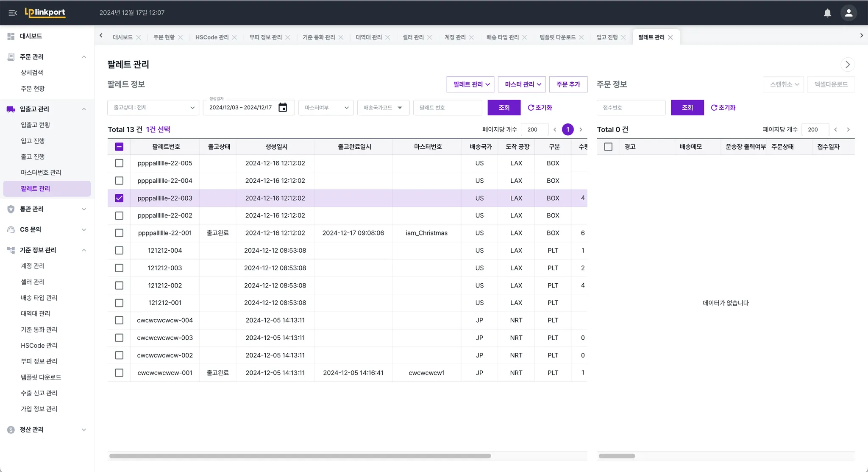Uncheck the ppppalllllle-22-003 row checkbox
Image resolution: width=868 pixels, height=472 pixels.
point(119,198)
